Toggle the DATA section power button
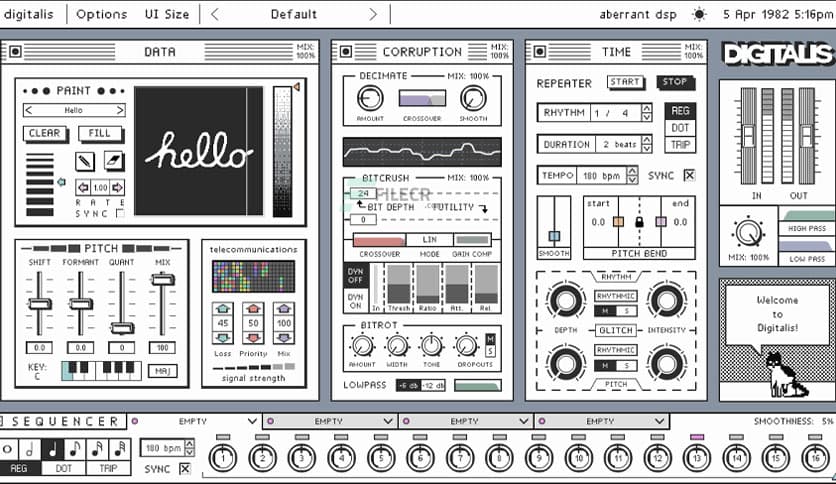This screenshot has width=836, height=484. coord(15,52)
